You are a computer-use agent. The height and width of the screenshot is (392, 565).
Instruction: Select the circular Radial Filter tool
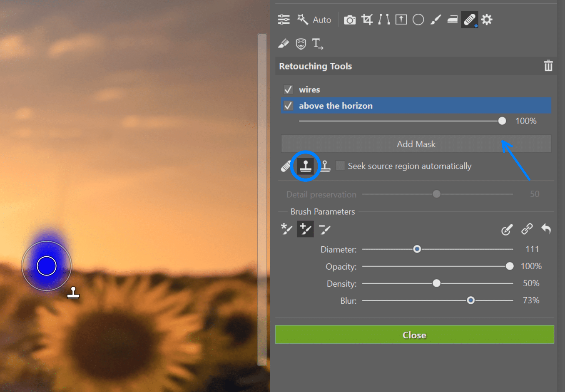(x=418, y=20)
